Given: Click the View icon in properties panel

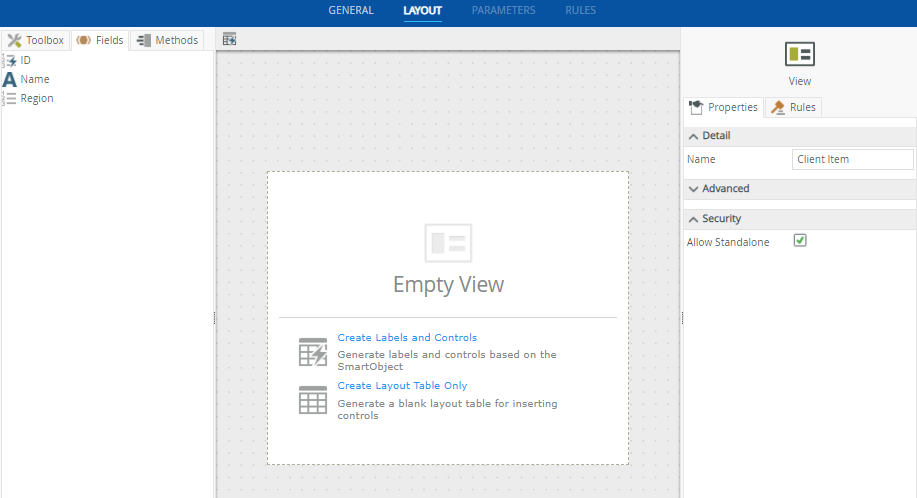Looking at the screenshot, I should coord(799,54).
